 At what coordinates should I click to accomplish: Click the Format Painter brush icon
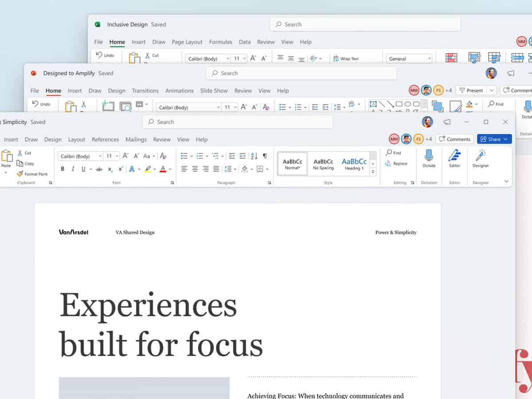(x=20, y=174)
